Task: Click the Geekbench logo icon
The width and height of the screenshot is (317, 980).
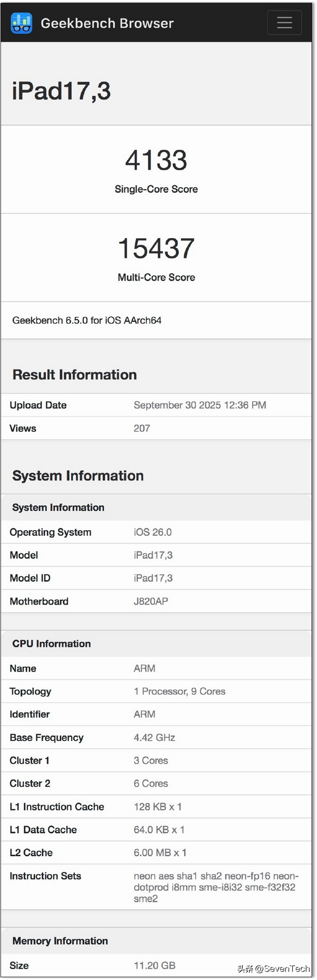Action: point(21,23)
